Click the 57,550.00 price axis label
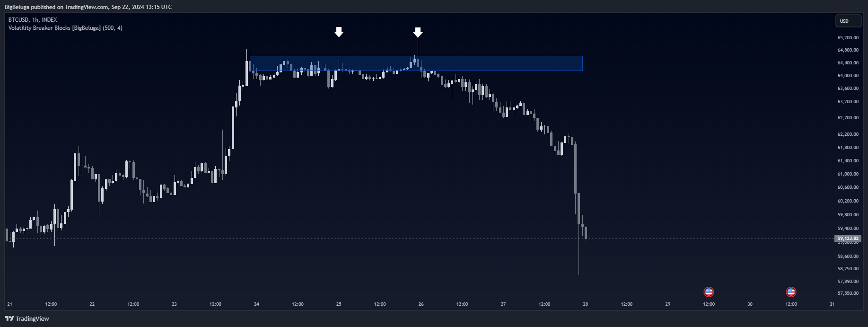Viewport: 868px width, 327px height. click(848, 293)
